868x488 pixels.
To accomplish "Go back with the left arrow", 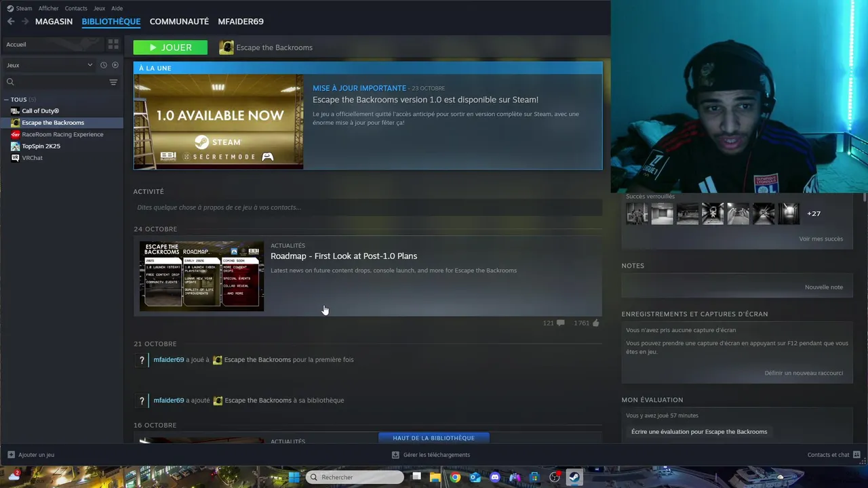I will [11, 22].
